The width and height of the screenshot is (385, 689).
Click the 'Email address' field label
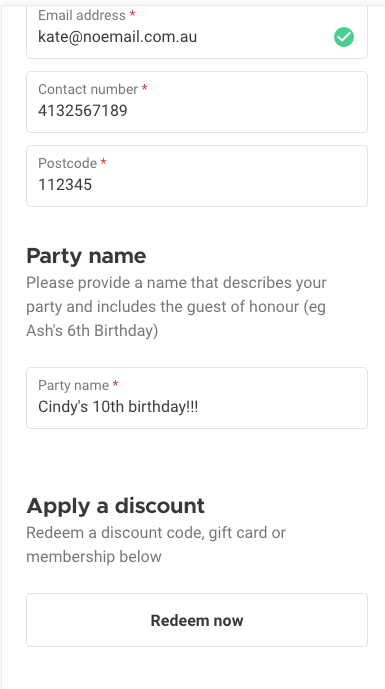82,15
